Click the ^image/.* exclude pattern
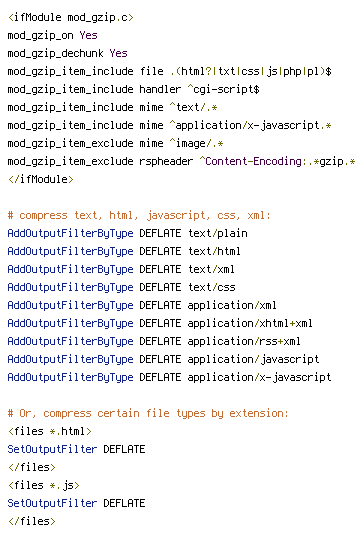The height and width of the screenshot is (538, 364). tap(196, 143)
